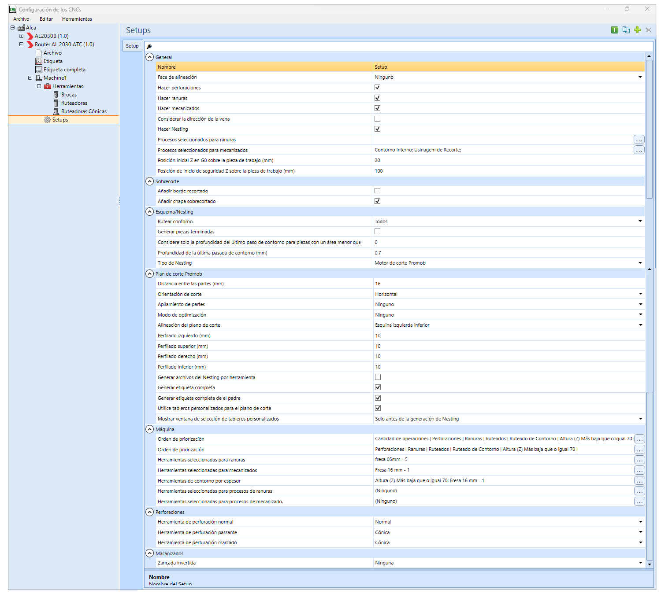Viewport: 672px width, 616px height.
Task: Toggle Hacer ranuras checkbox
Action: point(377,98)
